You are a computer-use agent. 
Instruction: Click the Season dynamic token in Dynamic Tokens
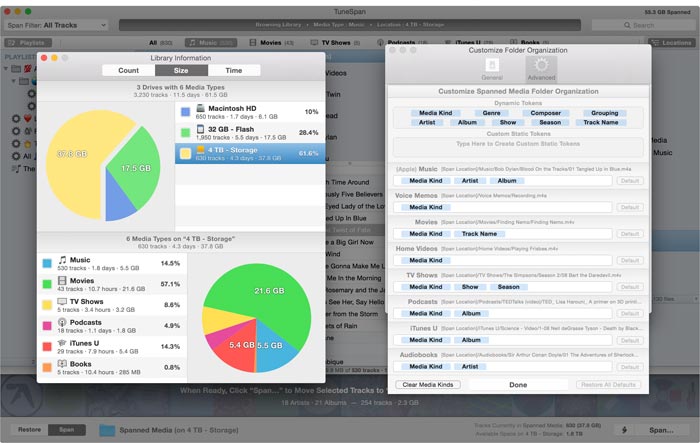550,122
